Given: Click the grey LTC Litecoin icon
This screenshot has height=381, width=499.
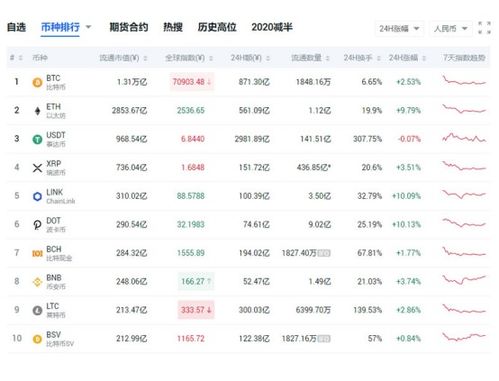Looking at the screenshot, I should [x=37, y=310].
